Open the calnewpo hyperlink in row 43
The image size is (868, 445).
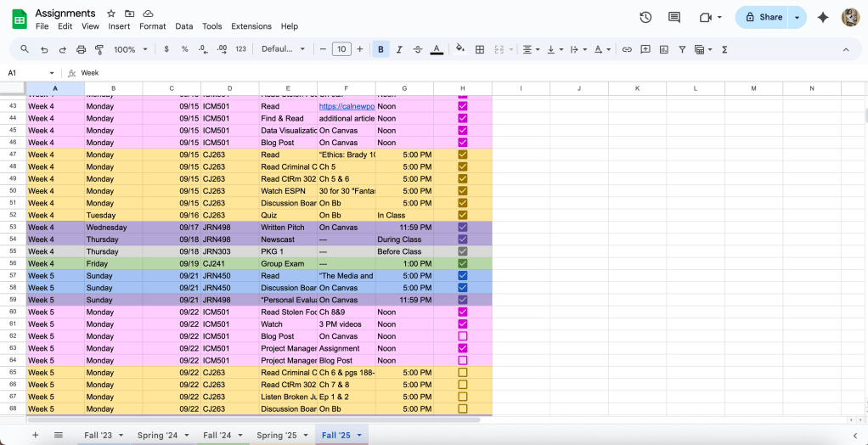(x=347, y=106)
